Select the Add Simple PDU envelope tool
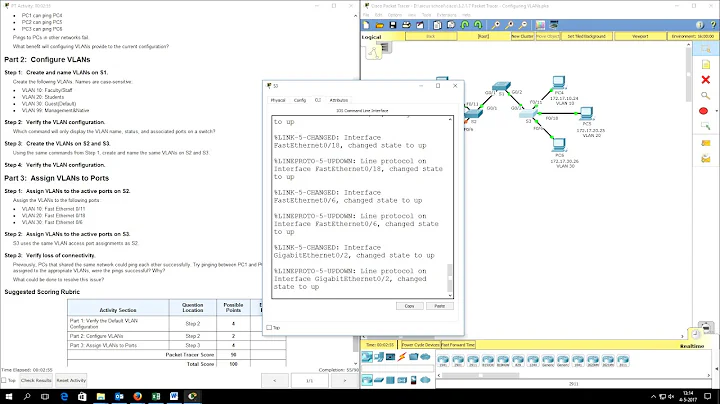This screenshot has width=720, height=404. (x=706, y=143)
